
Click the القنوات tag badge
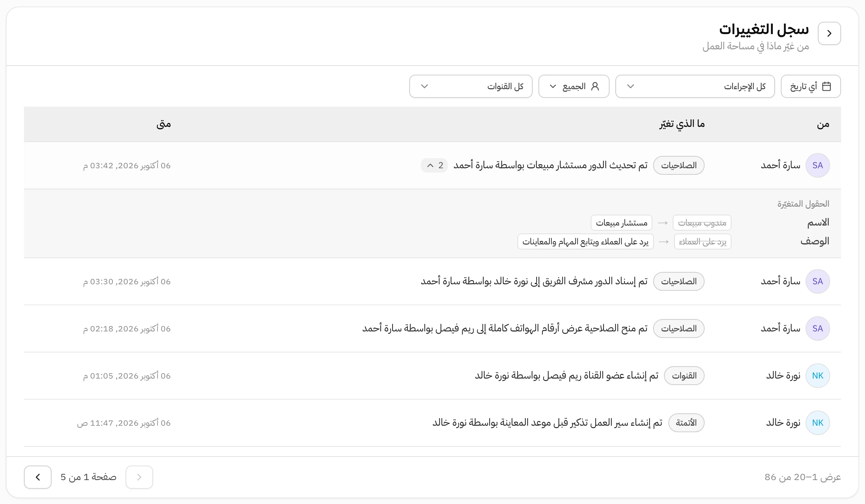pos(684,376)
